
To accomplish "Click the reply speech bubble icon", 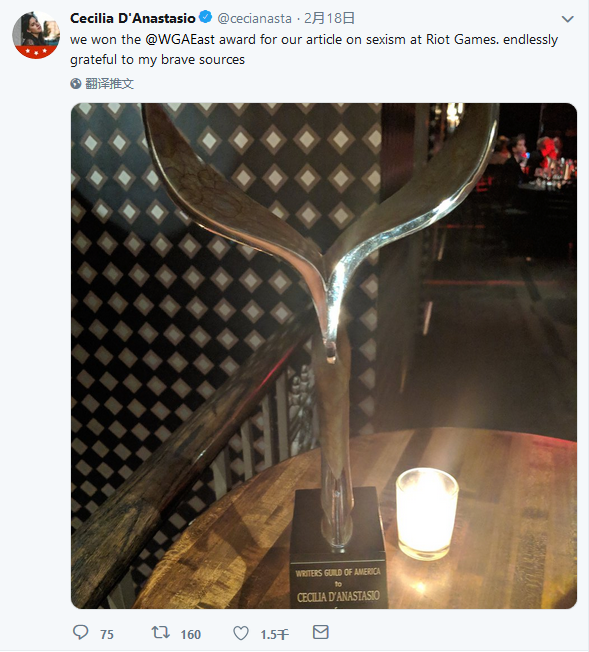I will 81,633.
